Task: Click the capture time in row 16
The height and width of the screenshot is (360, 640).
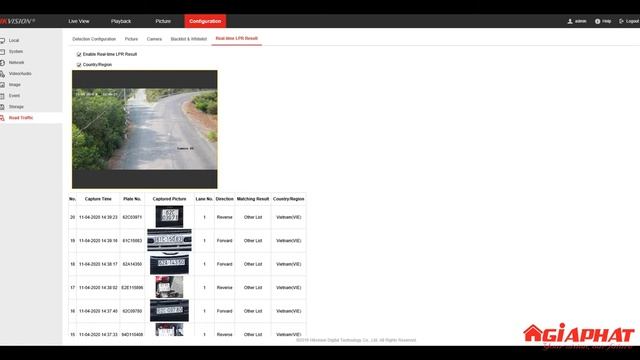Action: [98, 311]
